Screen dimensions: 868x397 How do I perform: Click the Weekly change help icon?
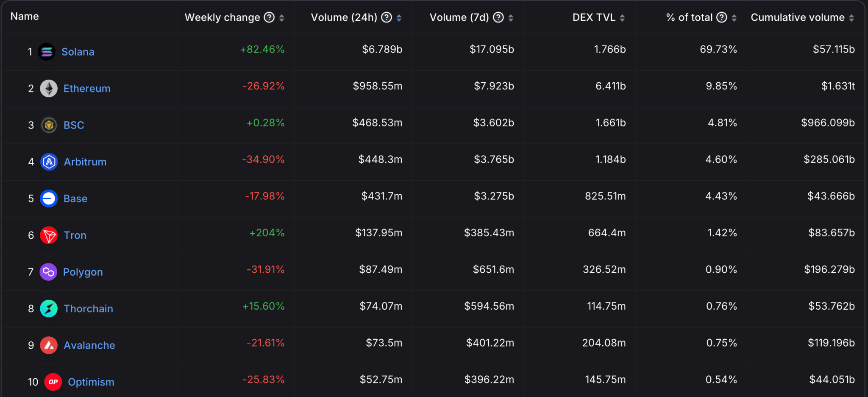pyautogui.click(x=269, y=17)
